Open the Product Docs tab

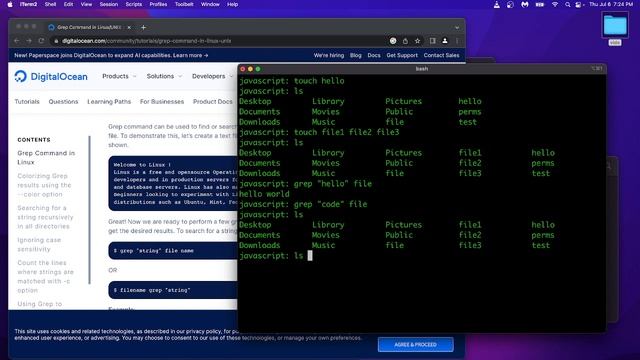pyautogui.click(x=213, y=102)
